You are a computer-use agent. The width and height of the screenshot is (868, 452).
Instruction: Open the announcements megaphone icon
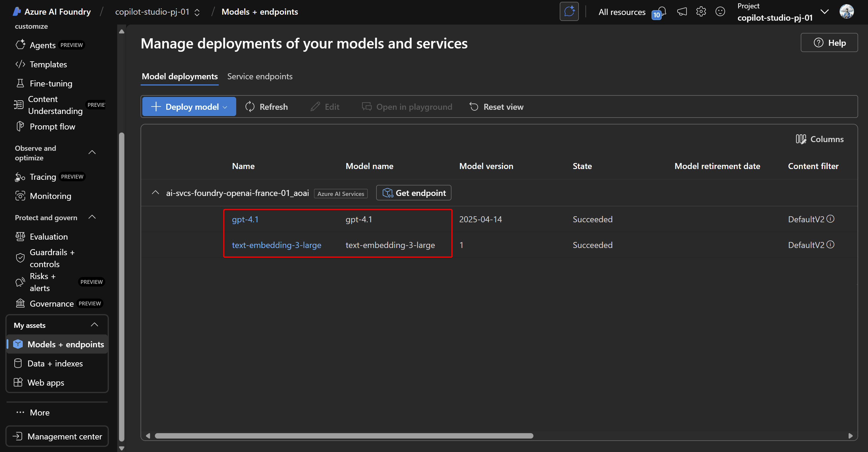pos(682,12)
